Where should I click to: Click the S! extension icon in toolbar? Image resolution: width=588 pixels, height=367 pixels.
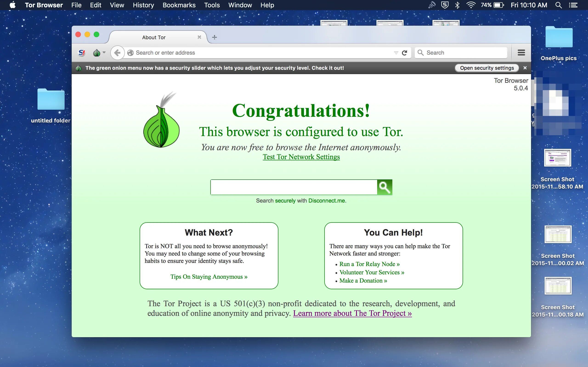click(x=82, y=53)
